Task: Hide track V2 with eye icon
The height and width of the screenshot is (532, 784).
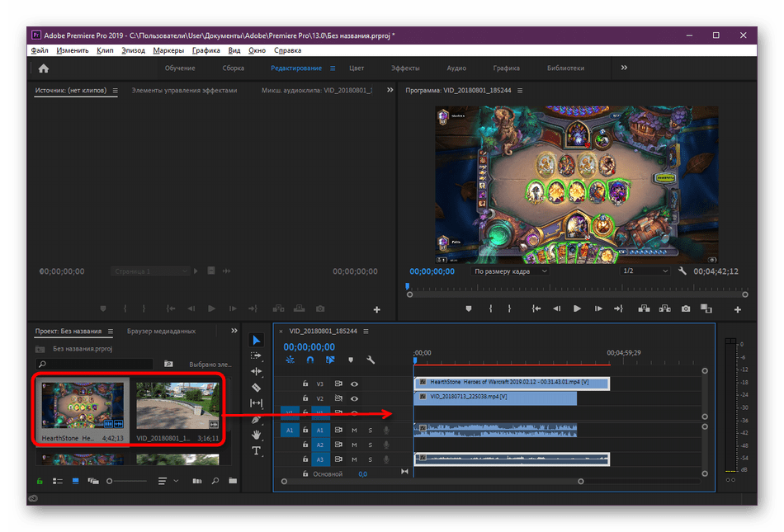Action: 354,398
